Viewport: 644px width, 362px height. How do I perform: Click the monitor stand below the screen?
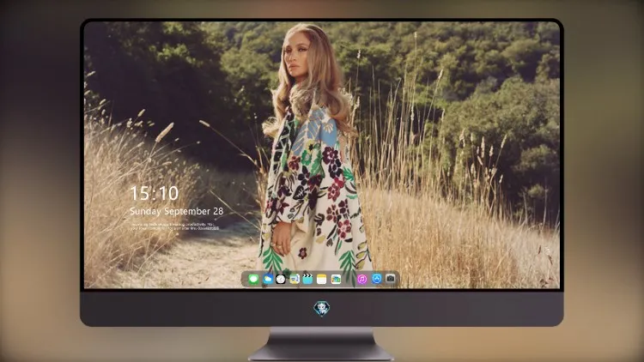tap(322, 344)
